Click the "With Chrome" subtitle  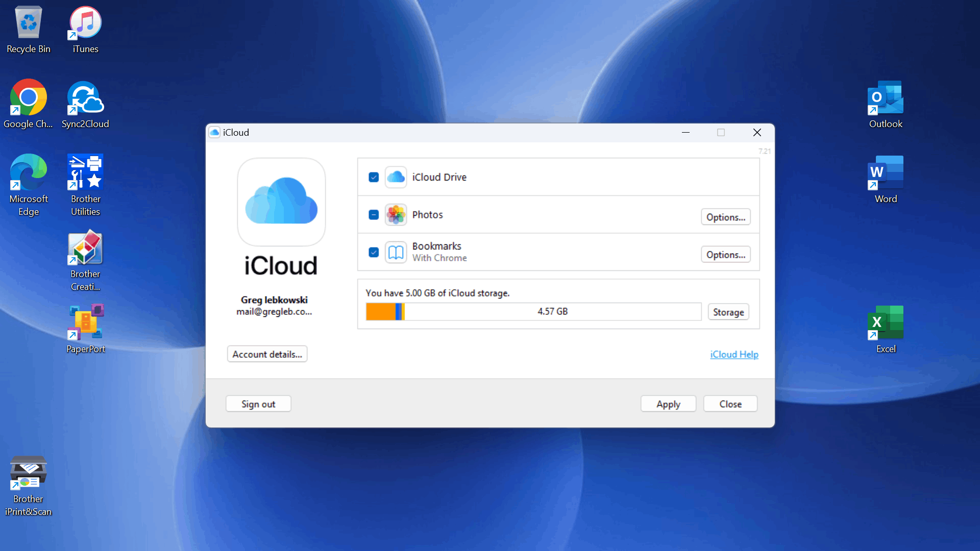pos(439,258)
